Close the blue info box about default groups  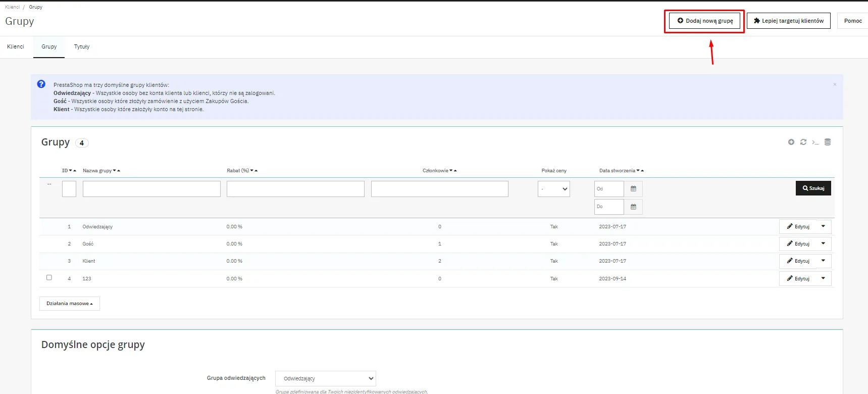pyautogui.click(x=834, y=84)
